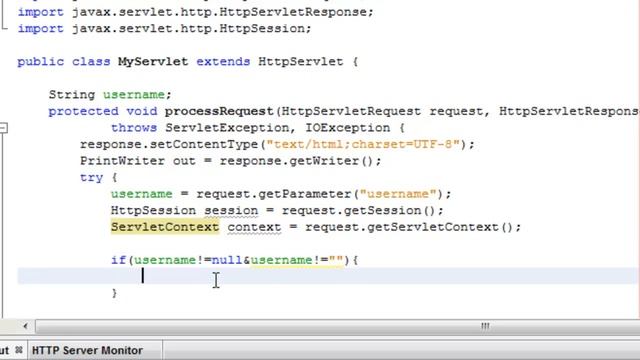This screenshot has height=360, width=640.
Task: Click the closing brace of the if block
Action: (x=114, y=293)
